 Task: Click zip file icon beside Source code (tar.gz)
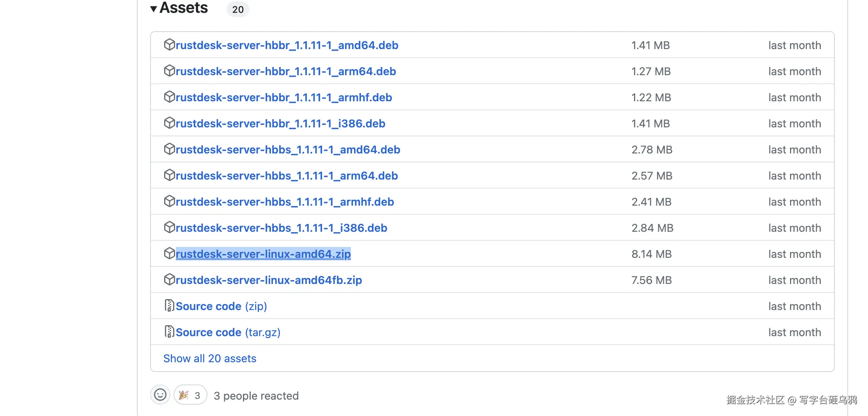(x=169, y=332)
